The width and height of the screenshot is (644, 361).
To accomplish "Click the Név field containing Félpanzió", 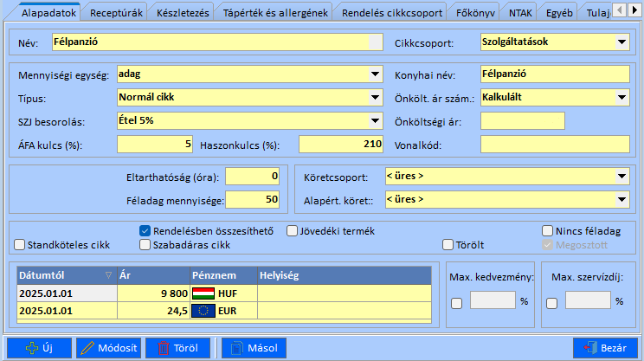I will pos(217,42).
